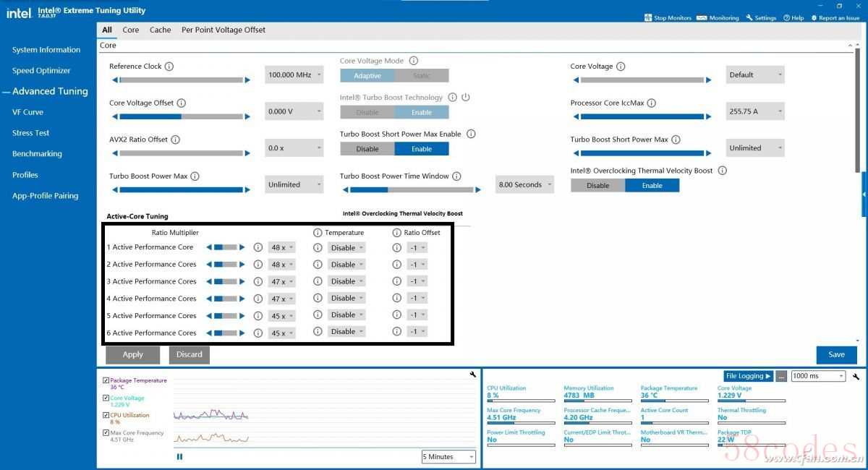Uncheck CPU Utilization in graph legend
The height and width of the screenshot is (470, 868).
pyautogui.click(x=106, y=415)
